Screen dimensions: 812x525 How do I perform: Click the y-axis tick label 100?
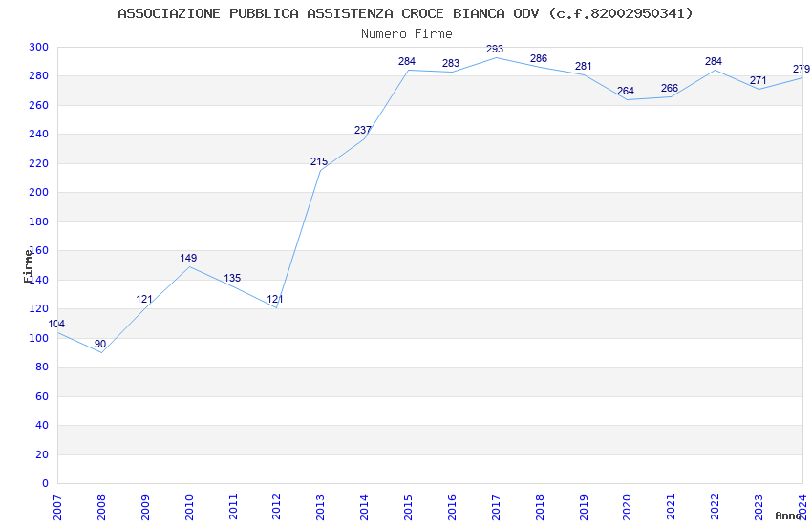[39, 338]
